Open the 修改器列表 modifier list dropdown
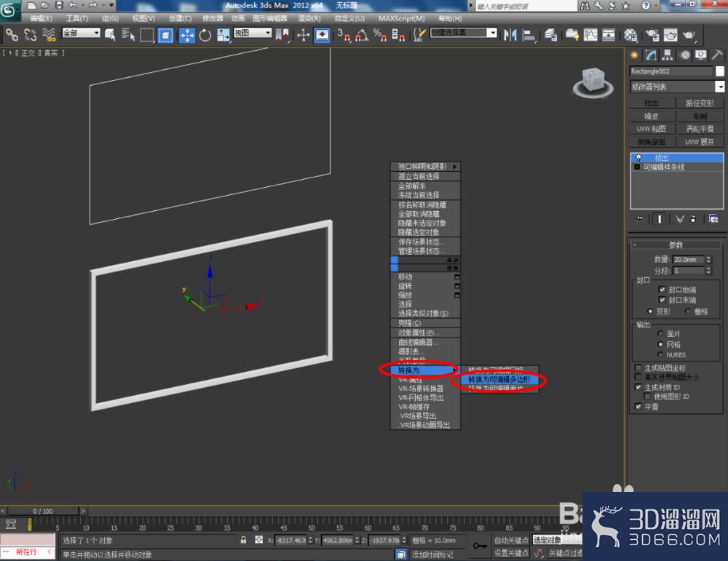Viewport: 728px width, 561px height. coord(719,87)
